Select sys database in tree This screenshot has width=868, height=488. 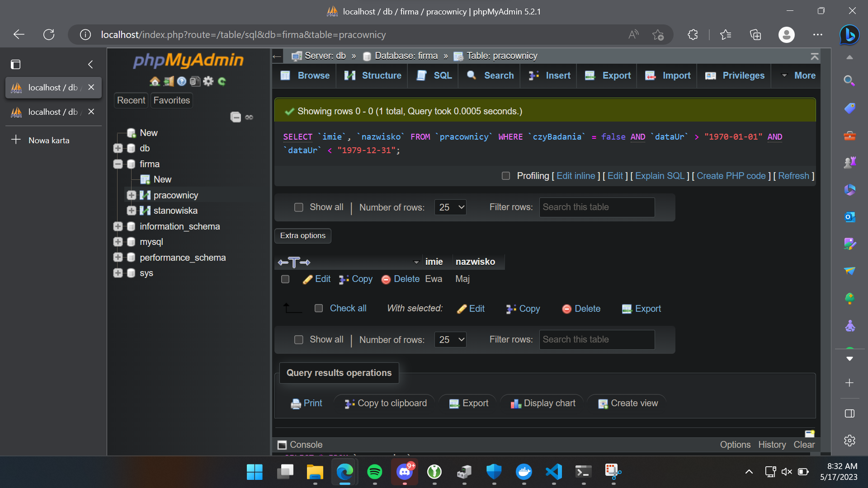coord(146,273)
